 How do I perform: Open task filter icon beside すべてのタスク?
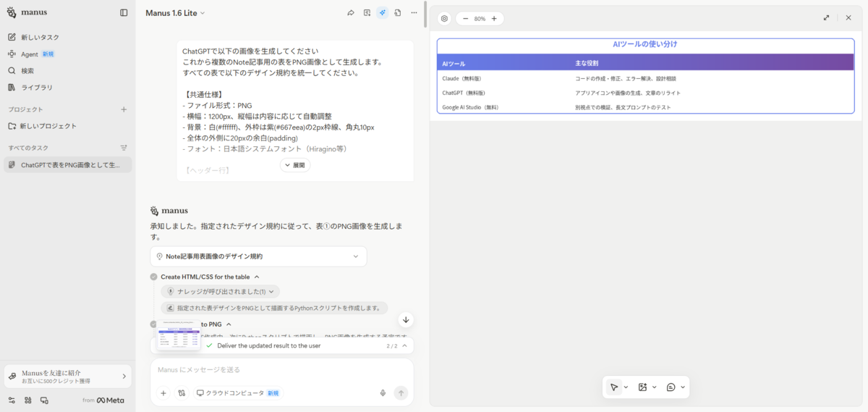tap(124, 148)
